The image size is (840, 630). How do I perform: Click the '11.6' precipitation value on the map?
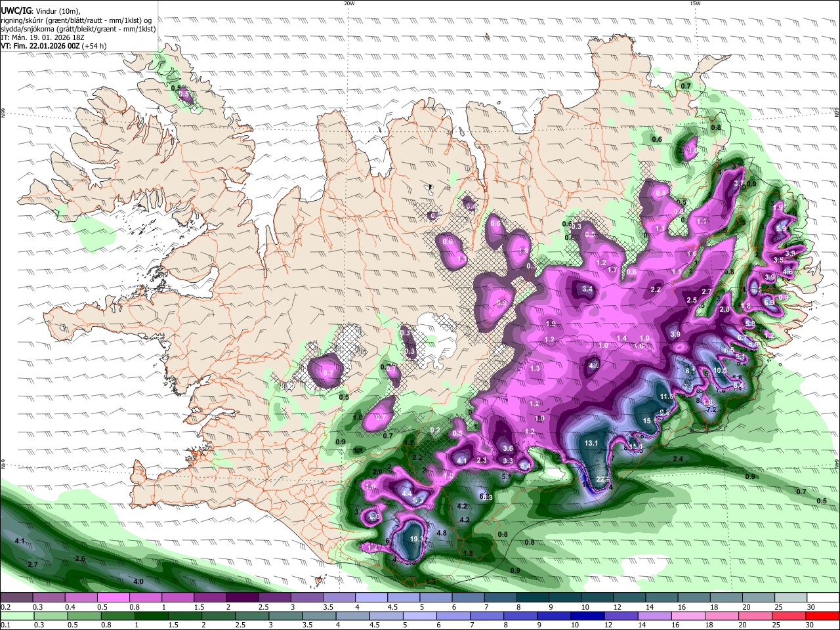(667, 396)
